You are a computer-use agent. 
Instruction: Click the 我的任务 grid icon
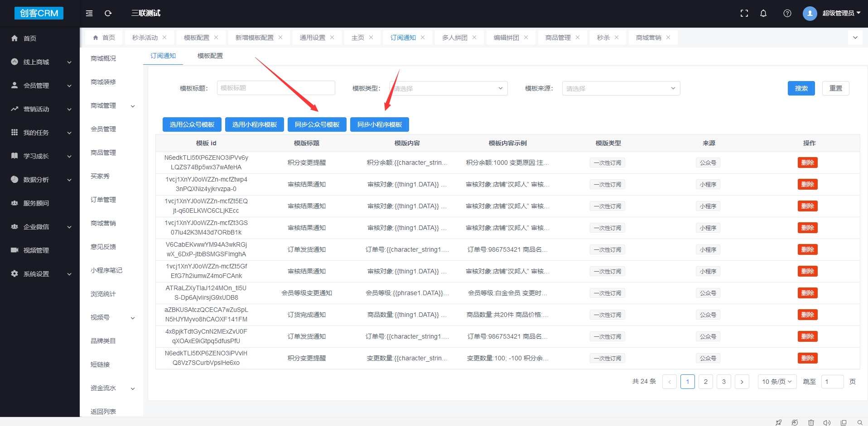tap(14, 133)
